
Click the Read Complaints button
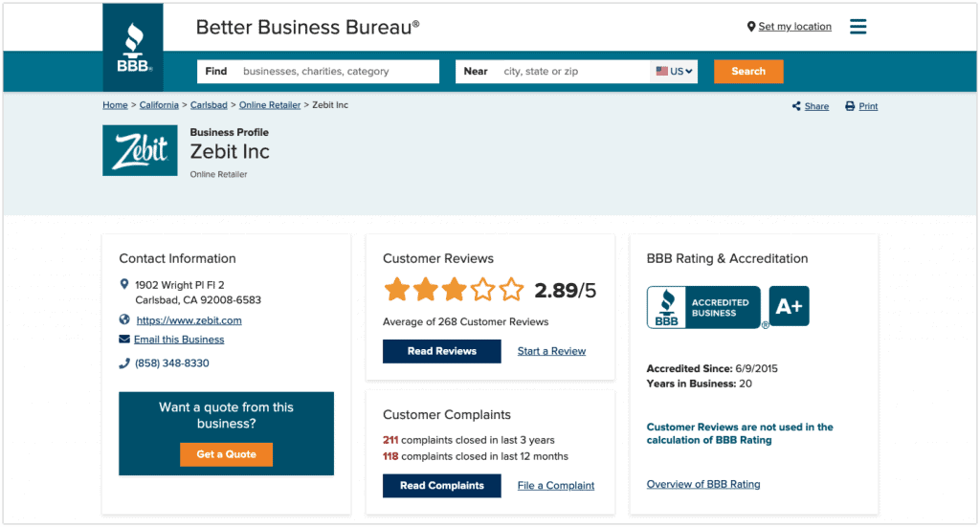point(442,486)
